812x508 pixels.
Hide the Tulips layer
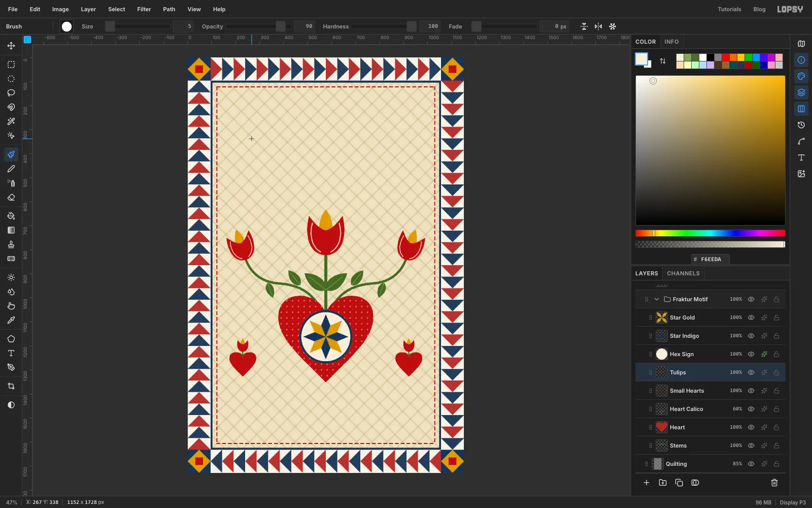pos(751,372)
